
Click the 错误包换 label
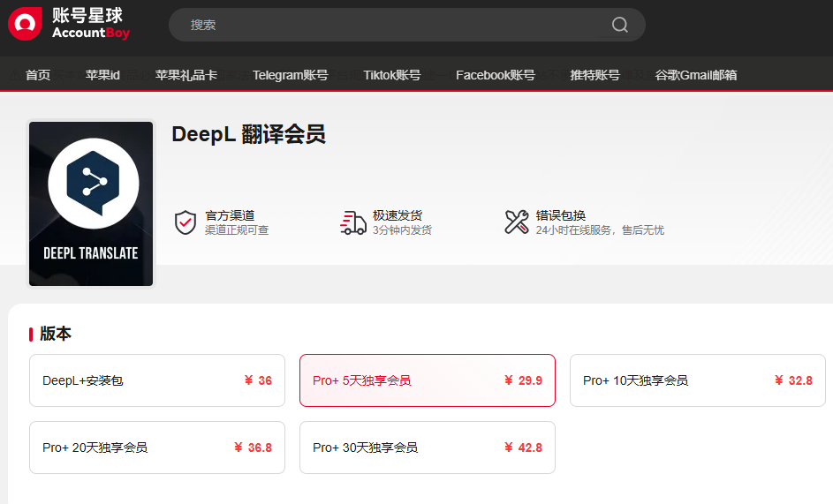(x=560, y=215)
